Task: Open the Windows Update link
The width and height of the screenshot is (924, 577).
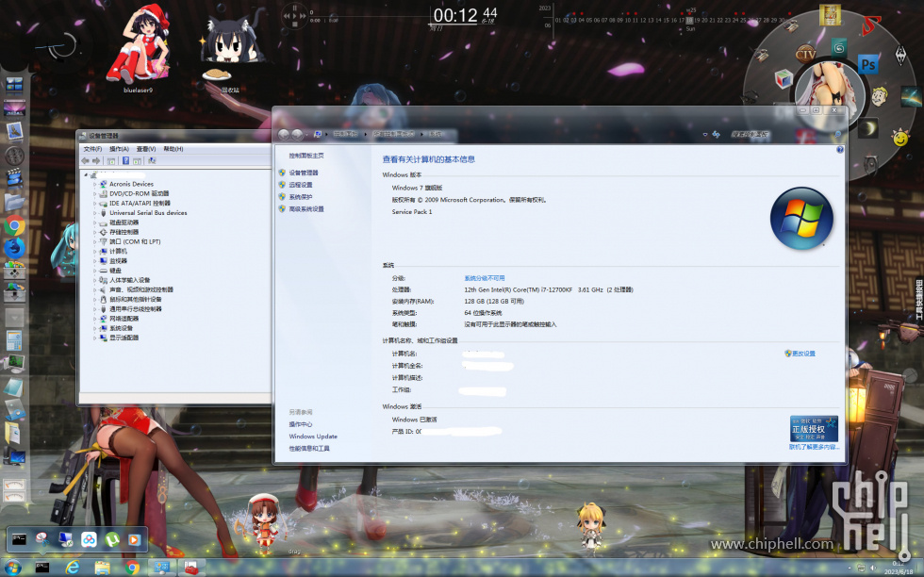Action: [x=313, y=437]
